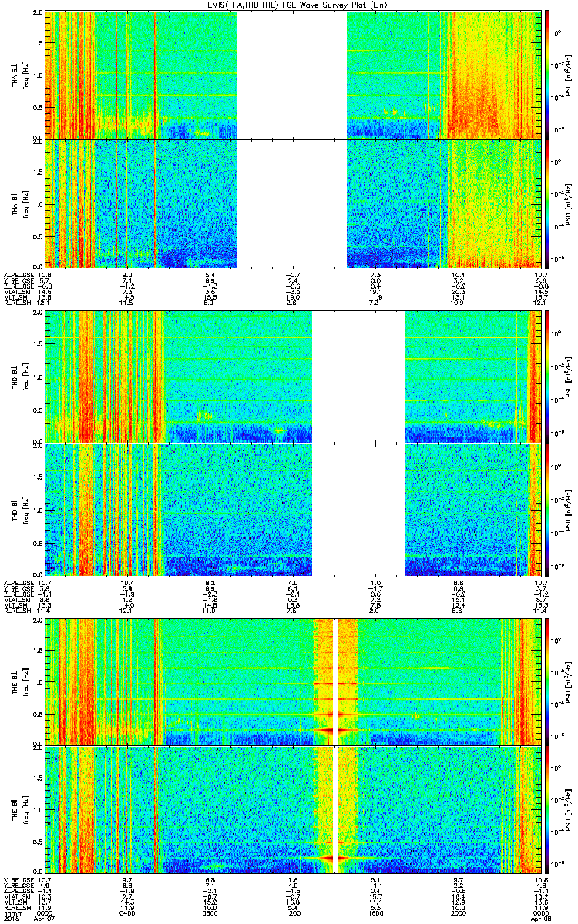This screenshot has width=578, height=924.
Task: Click the color bar beside THA B⊥ panel
Action: click(x=547, y=74)
